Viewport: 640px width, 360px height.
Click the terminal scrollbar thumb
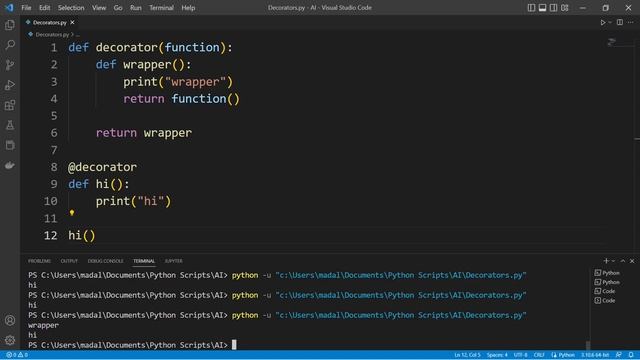588,345
